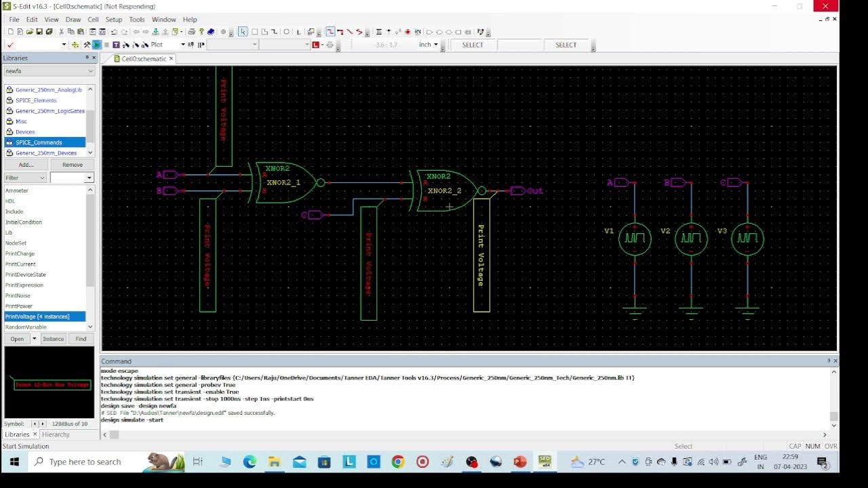Select SPICE_Elements library in list
This screenshot has height=488, width=868.
point(36,100)
